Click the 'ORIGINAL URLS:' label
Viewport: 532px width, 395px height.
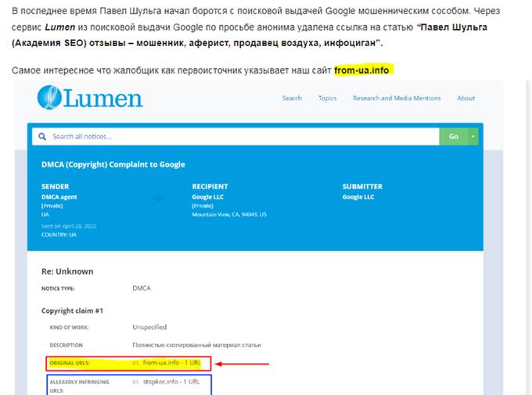[70, 363]
